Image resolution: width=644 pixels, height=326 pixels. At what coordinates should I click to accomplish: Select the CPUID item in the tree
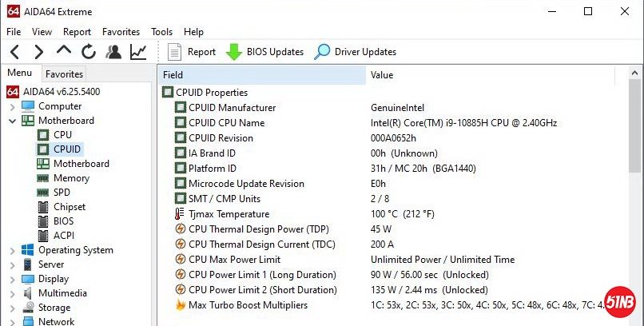tap(67, 149)
